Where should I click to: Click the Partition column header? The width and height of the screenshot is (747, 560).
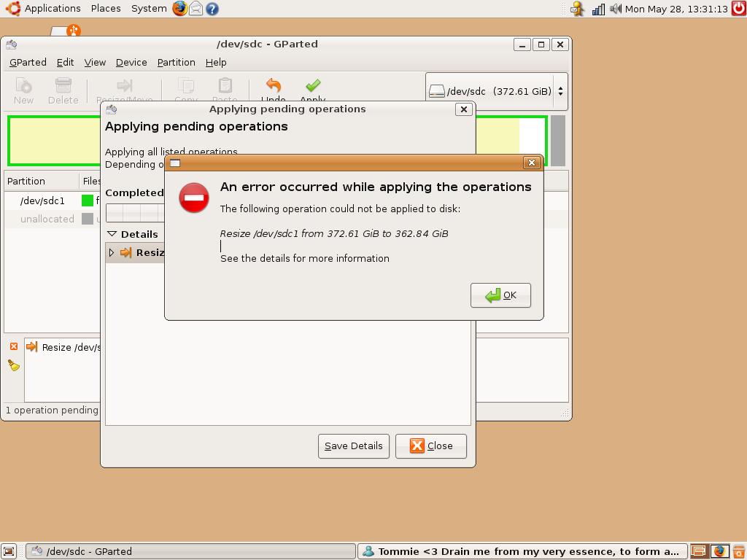(x=42, y=182)
